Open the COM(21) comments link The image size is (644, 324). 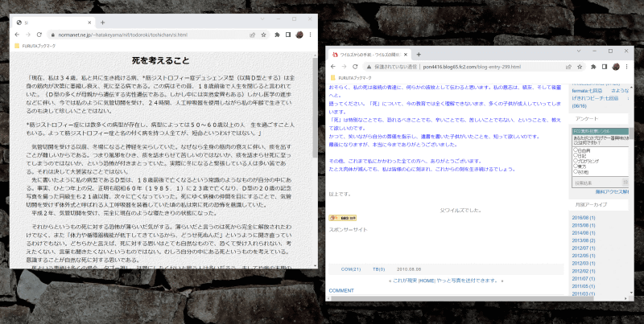(351, 269)
